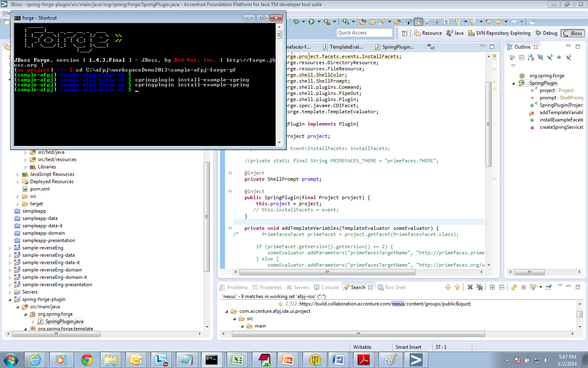The image size is (588, 368).
Task: Run Current Search Again icon
Action: (x=514, y=287)
